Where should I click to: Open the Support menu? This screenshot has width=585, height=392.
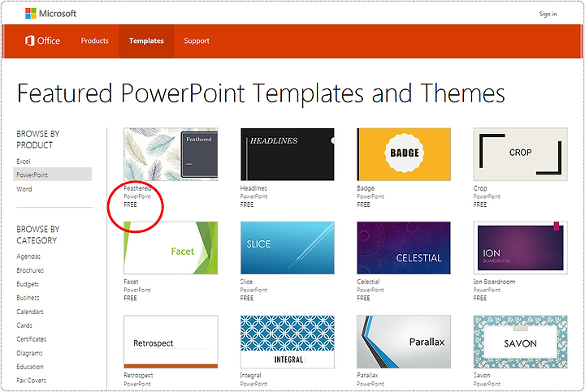[x=197, y=41]
